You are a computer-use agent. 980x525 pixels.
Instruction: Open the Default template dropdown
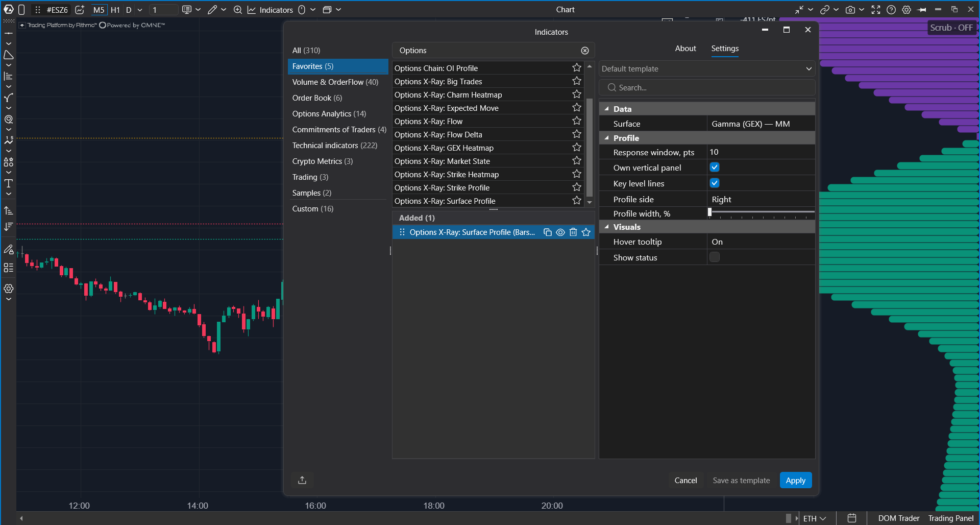click(x=706, y=69)
